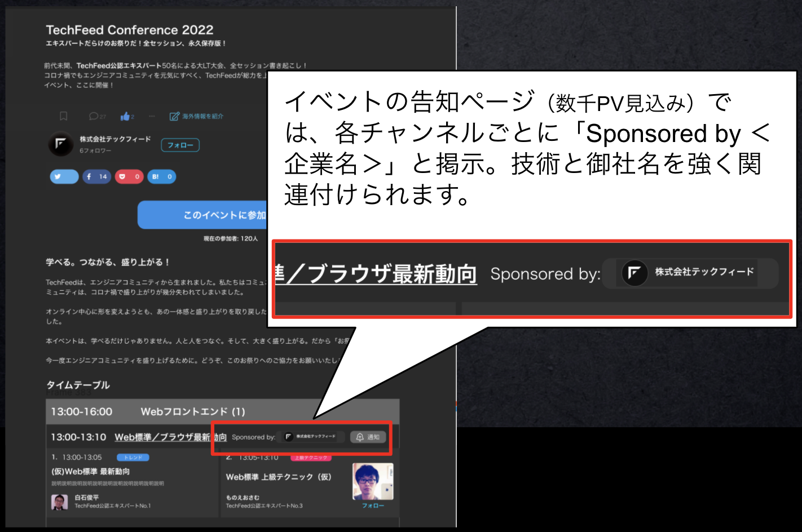802x532 pixels.
Task: Open speaker name 白石俊平
Action: coord(87,498)
